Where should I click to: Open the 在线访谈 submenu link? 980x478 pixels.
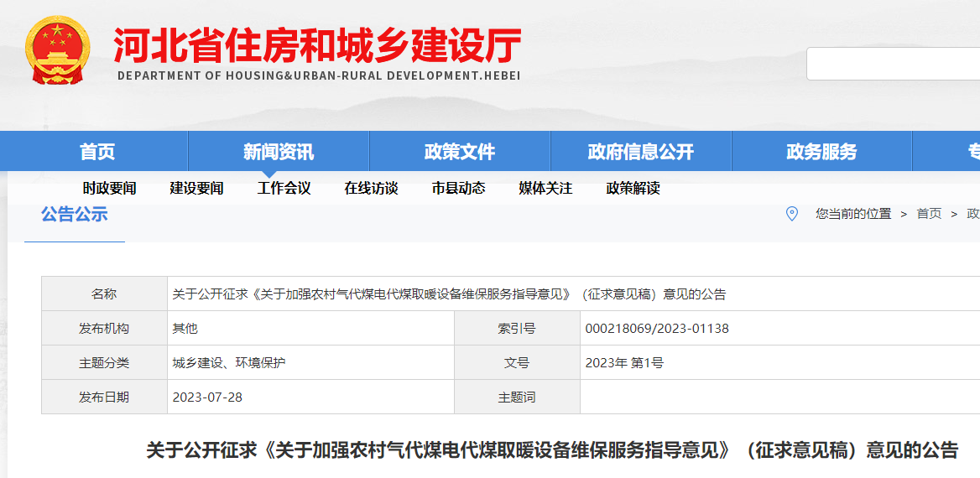point(371,189)
